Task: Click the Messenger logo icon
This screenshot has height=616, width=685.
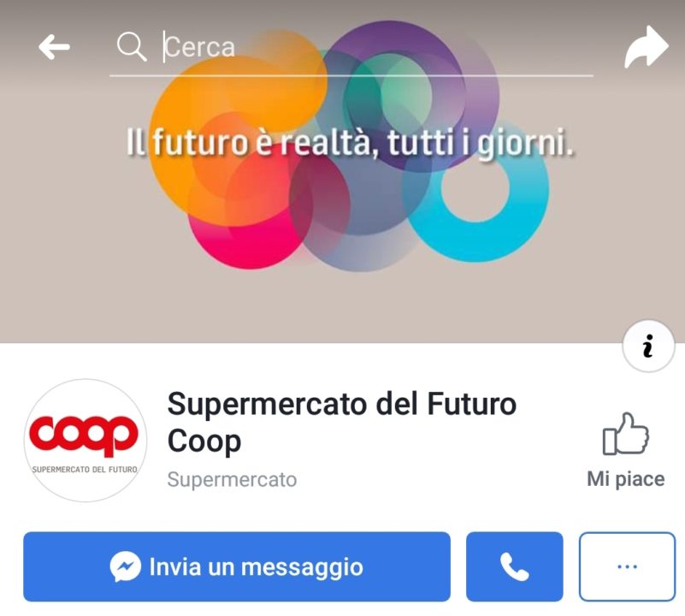Action: coord(126,566)
